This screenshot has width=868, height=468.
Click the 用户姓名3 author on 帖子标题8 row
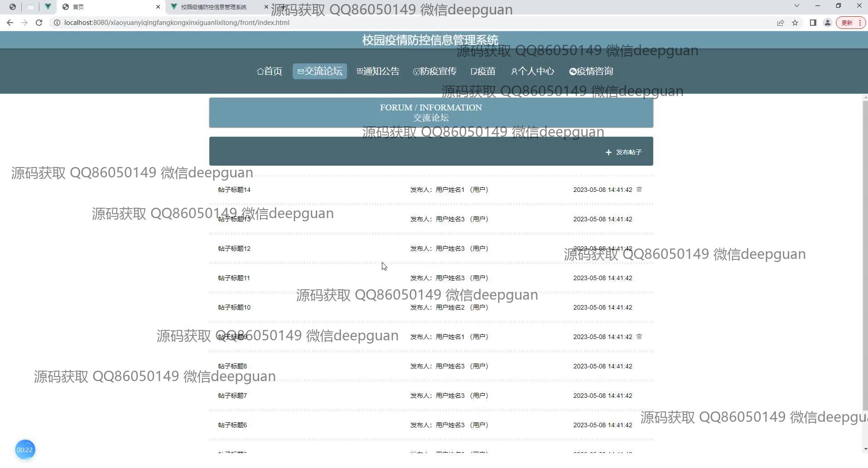(450, 366)
